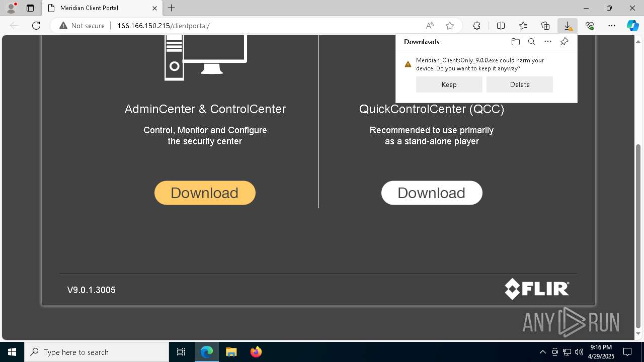Open a new browser tab
Viewport: 644px width, 362px height.
point(172,8)
